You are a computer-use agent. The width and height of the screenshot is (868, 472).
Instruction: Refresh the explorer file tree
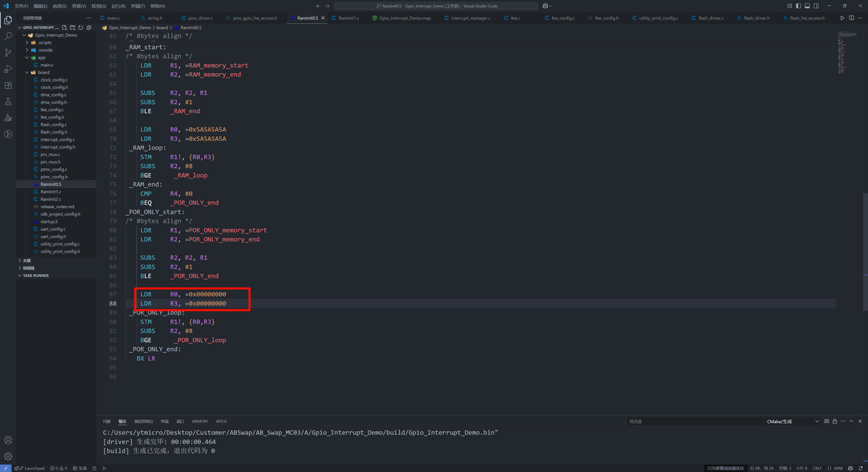coord(81,27)
